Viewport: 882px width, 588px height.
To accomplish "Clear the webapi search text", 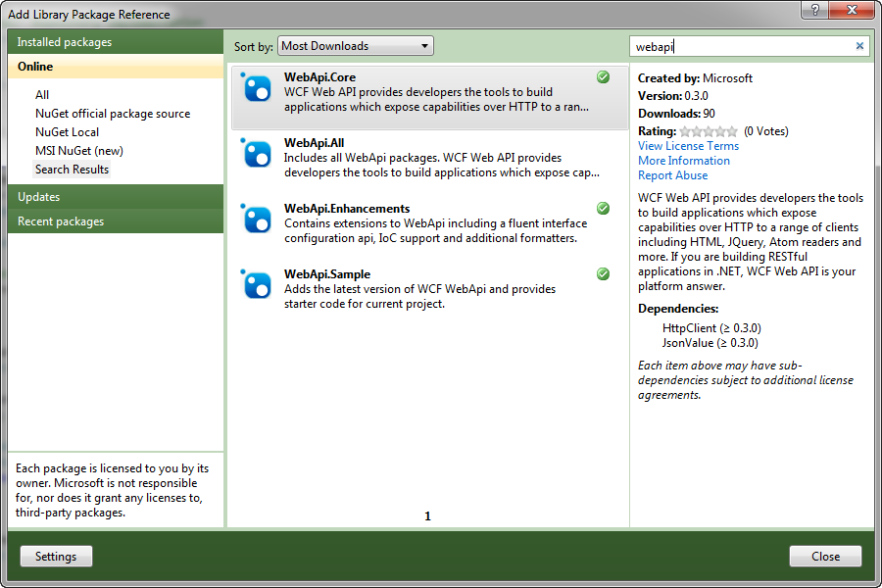I will 859,46.
